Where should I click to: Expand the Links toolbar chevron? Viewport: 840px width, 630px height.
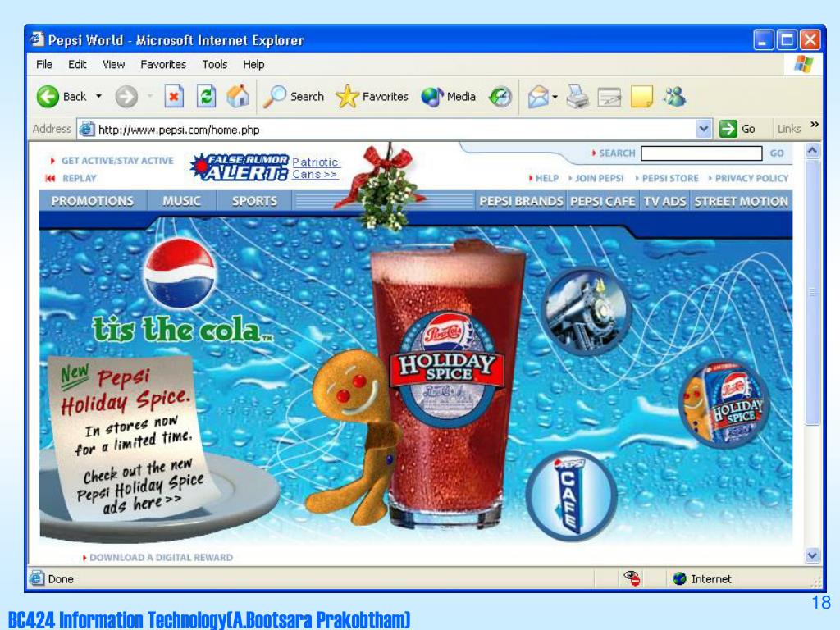[815, 125]
